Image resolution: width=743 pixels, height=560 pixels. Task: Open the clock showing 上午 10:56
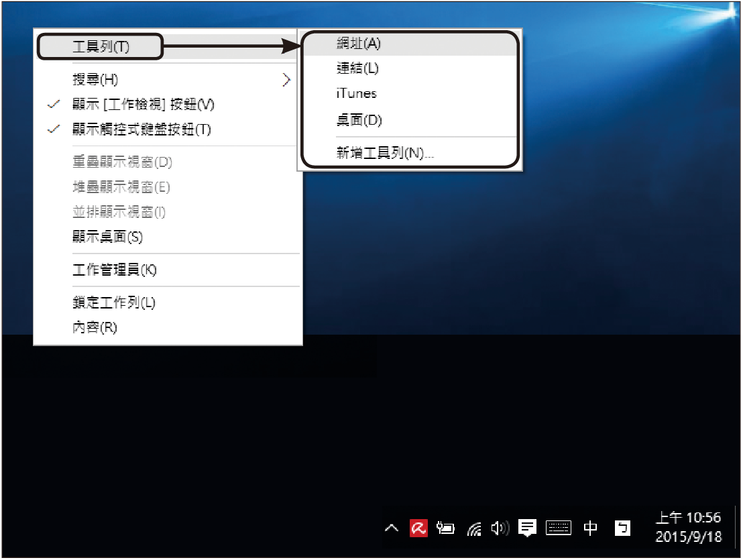coord(688,527)
